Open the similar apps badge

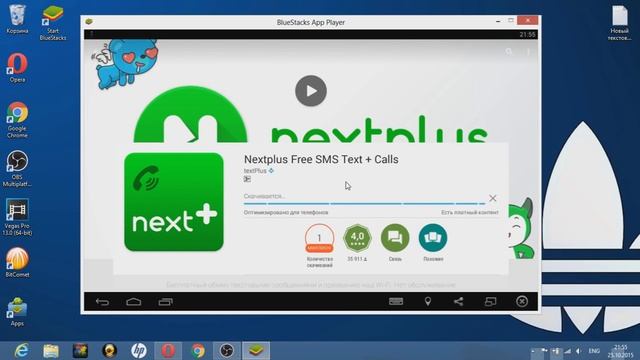pyautogui.click(x=433, y=238)
